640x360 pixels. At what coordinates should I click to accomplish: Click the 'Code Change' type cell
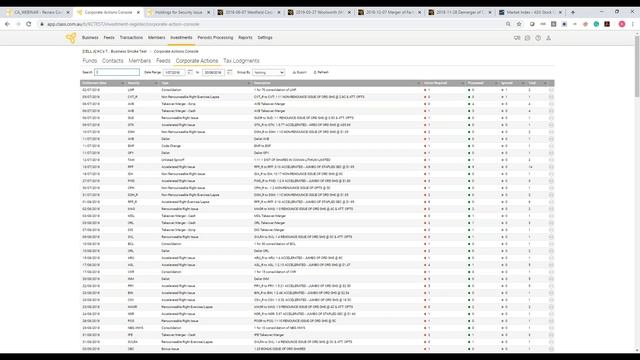171,146
